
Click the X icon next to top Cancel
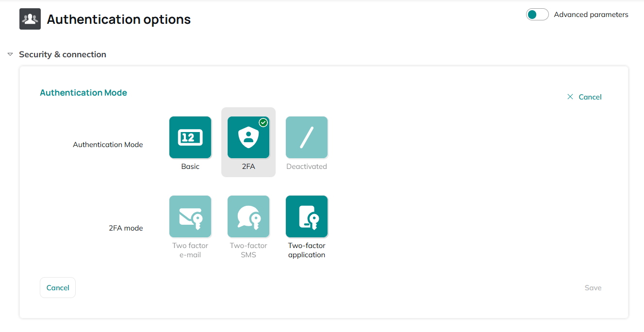click(x=570, y=97)
